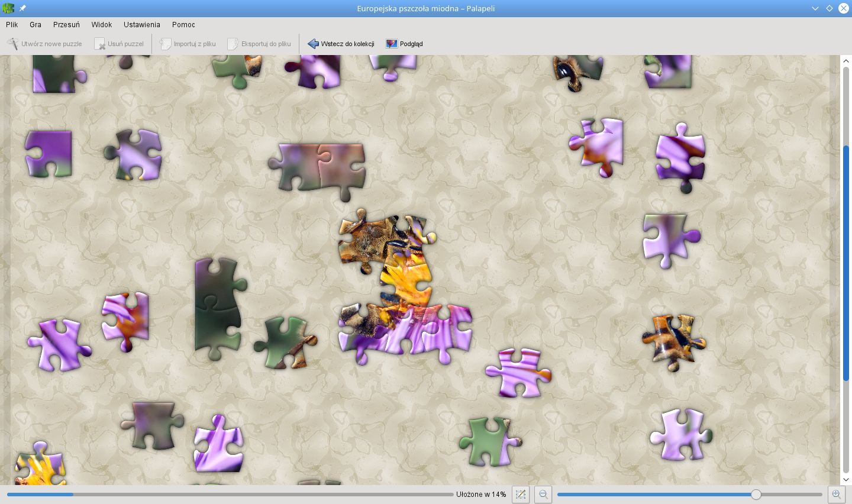This screenshot has height=504, width=852.
Task: Select the tall dark green joined piece
Action: (x=219, y=309)
